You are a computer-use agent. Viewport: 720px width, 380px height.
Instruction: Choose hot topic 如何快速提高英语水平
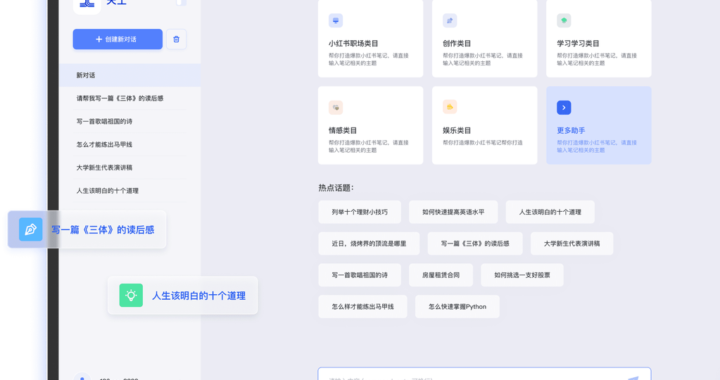click(x=453, y=212)
